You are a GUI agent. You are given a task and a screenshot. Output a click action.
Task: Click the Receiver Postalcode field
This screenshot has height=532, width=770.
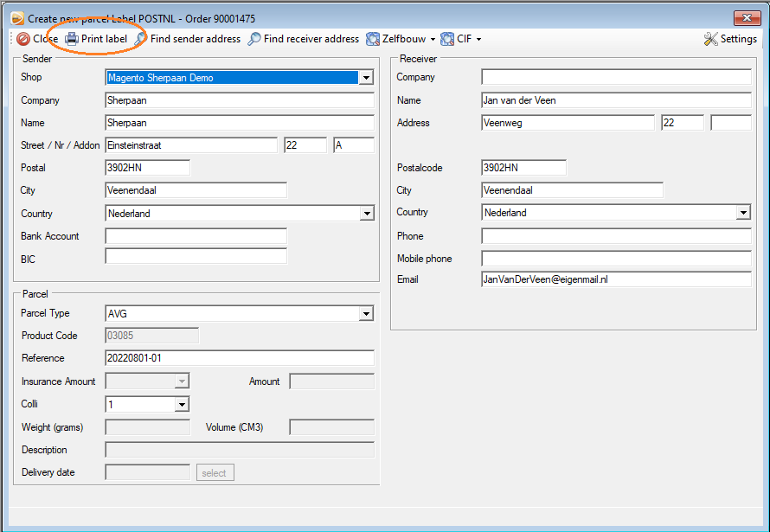pos(523,168)
